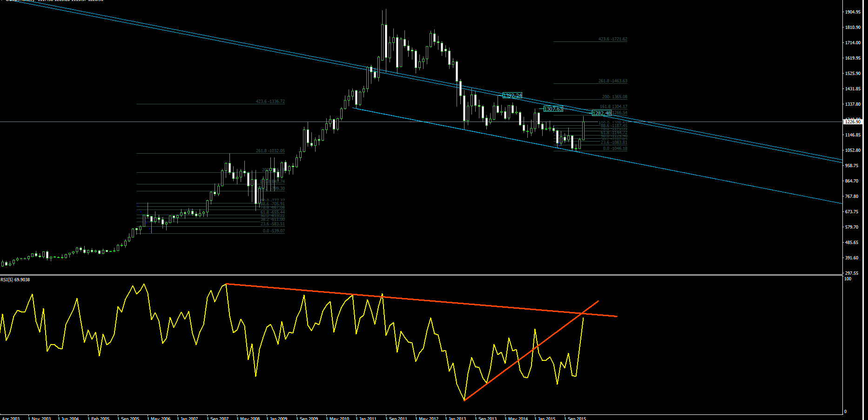Click the RSI(5) 69.9038 indicator label
Screen dimensions: 868x420
pyautogui.click(x=15, y=280)
